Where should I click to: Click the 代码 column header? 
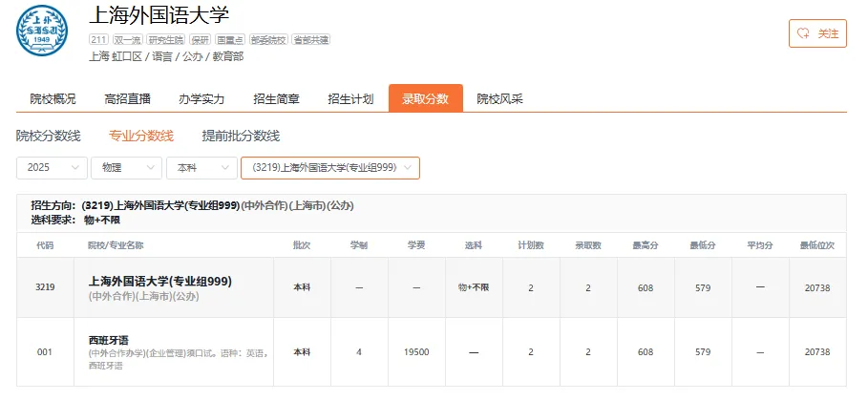pyautogui.click(x=45, y=245)
